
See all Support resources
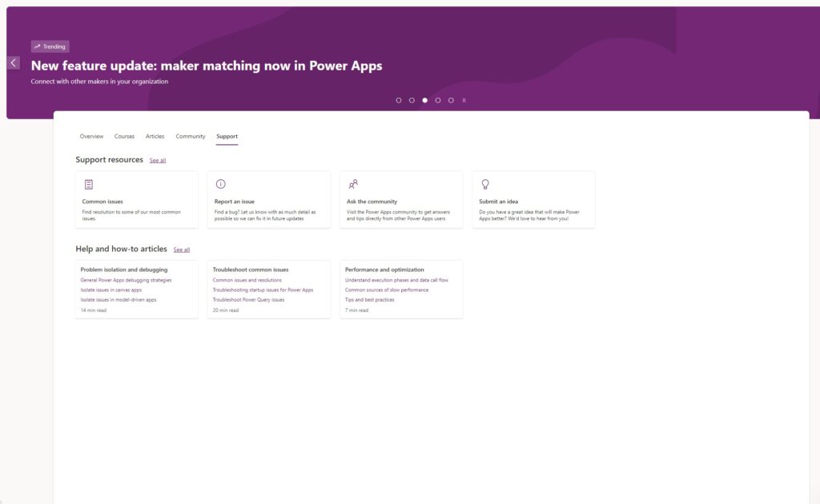(x=158, y=161)
